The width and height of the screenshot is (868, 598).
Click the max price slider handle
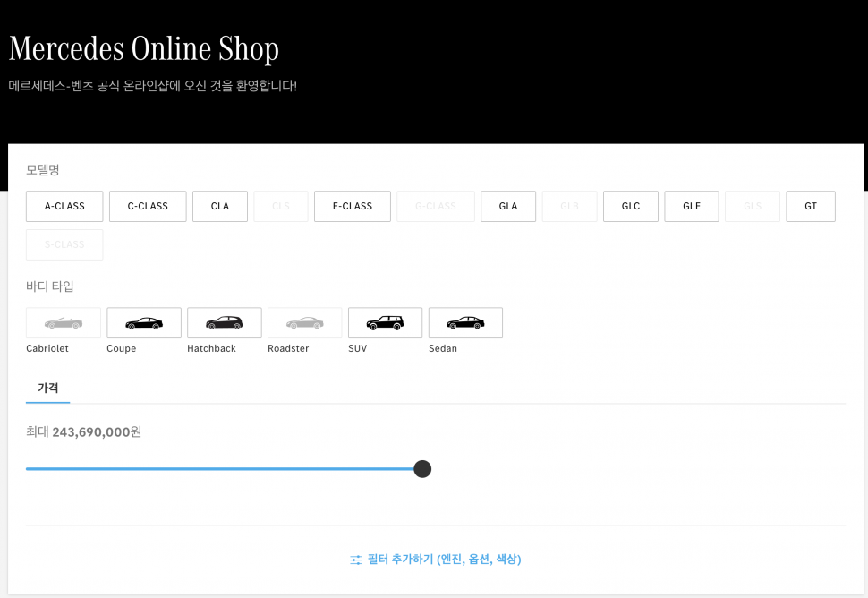tap(422, 469)
